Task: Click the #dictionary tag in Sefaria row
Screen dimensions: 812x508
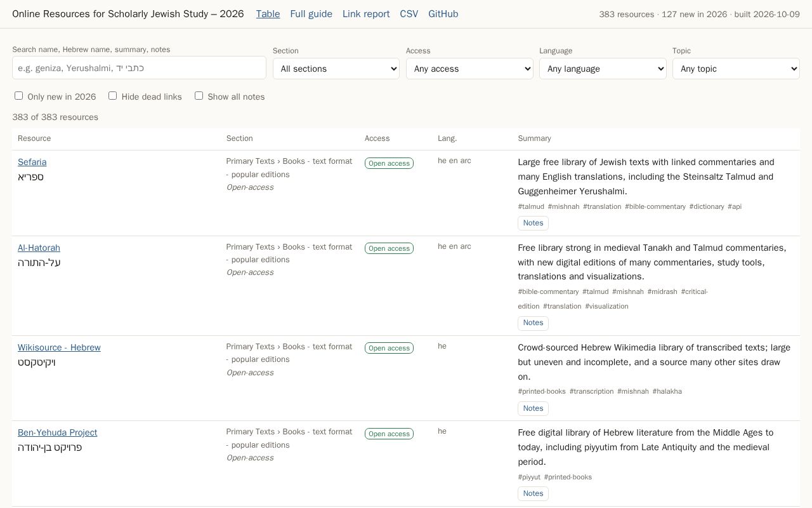Action: 707,206
